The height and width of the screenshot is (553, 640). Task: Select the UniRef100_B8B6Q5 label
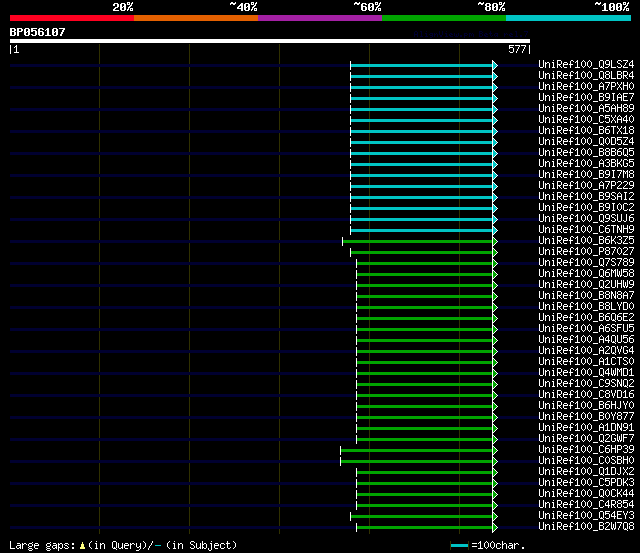click(x=586, y=153)
